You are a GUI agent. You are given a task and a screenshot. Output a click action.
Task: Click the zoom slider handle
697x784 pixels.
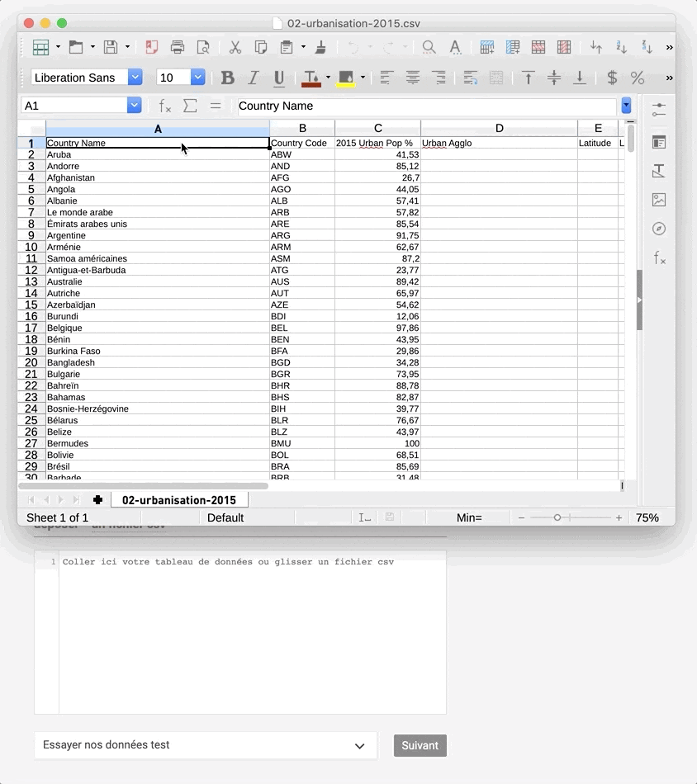tap(557, 518)
